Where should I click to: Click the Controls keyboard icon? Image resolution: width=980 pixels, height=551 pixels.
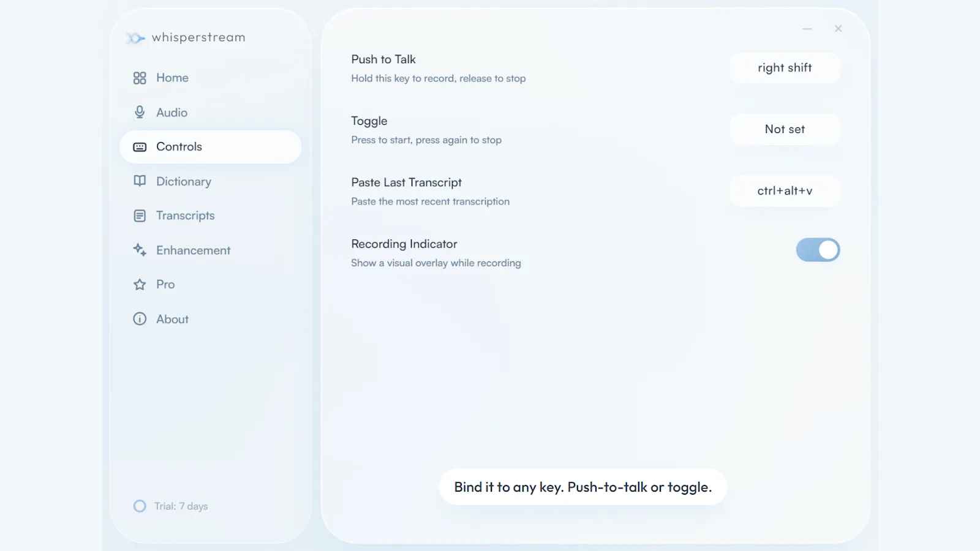pos(140,147)
